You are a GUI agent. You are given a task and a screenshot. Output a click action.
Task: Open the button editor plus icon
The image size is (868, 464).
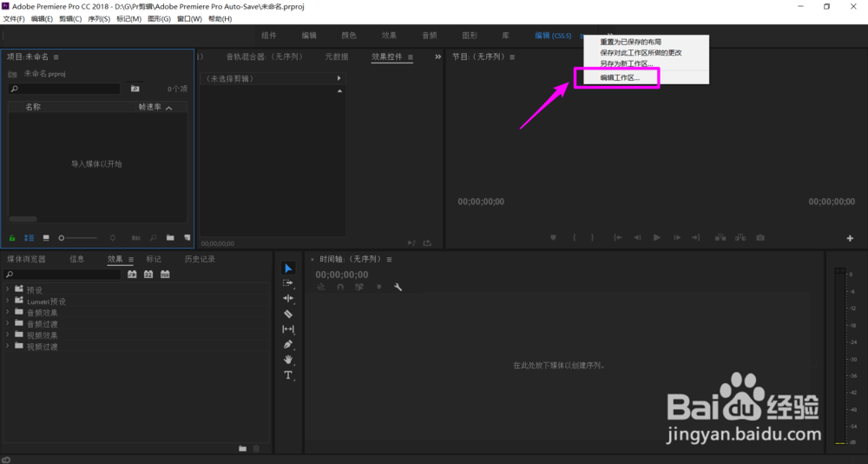tap(851, 238)
